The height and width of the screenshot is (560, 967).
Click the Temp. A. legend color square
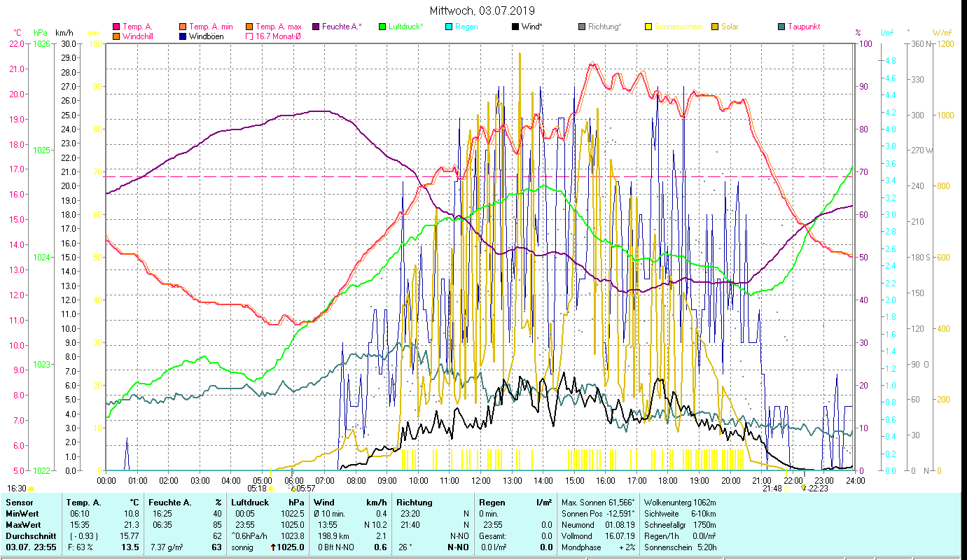point(116,27)
